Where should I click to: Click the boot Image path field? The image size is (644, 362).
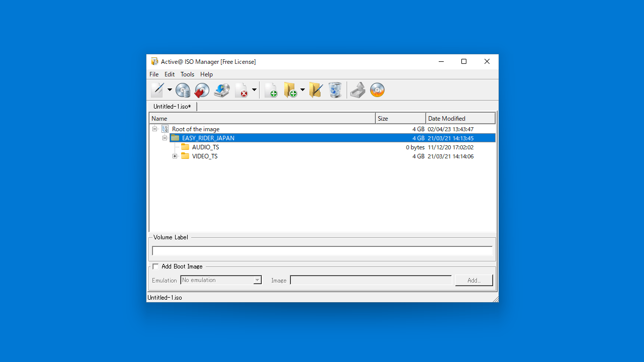pos(371,280)
